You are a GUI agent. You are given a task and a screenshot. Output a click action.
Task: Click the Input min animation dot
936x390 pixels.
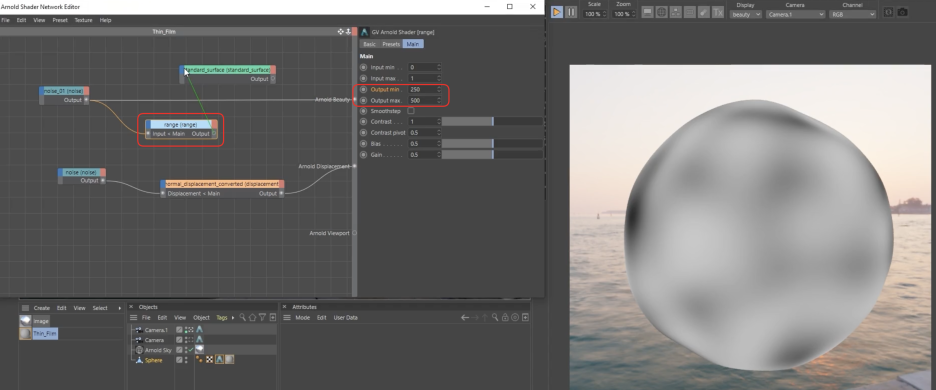tap(364, 67)
